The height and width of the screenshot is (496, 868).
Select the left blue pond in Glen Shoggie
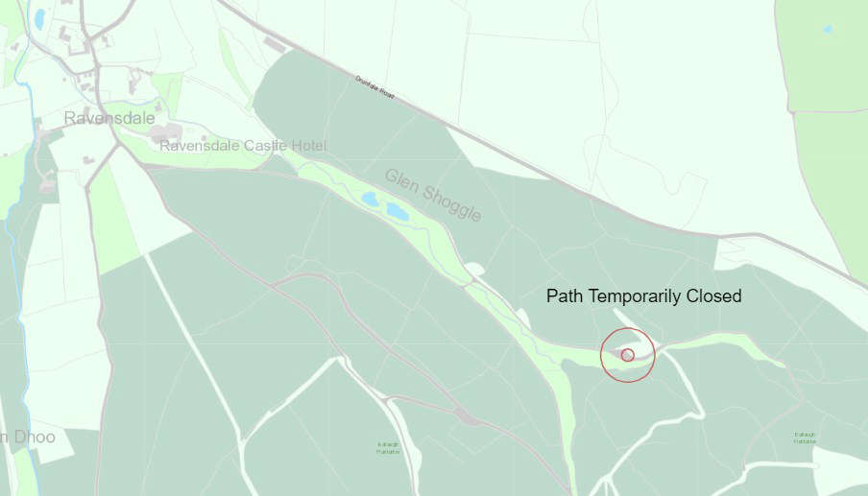click(370, 200)
